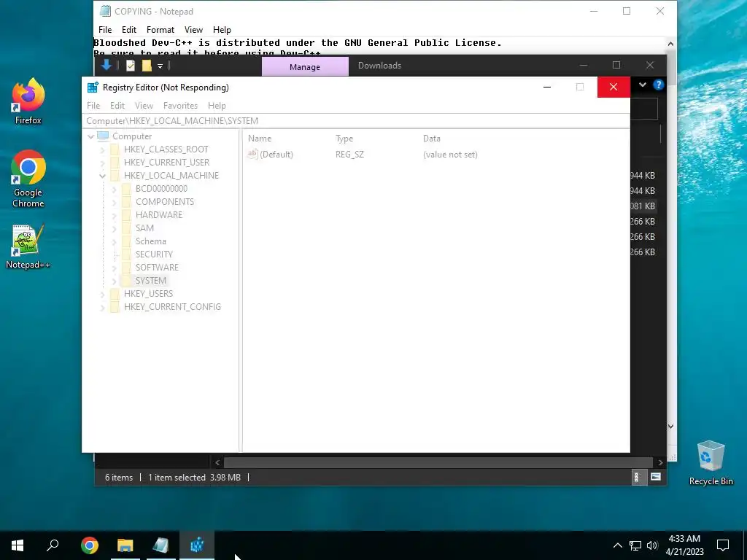Collapse the Computer tree node

coord(90,136)
